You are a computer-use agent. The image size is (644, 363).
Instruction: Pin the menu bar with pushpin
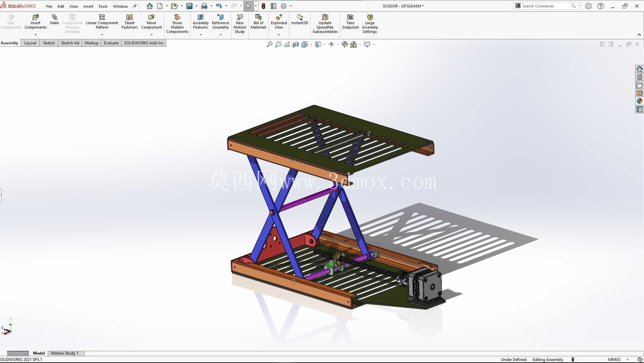pos(135,6)
